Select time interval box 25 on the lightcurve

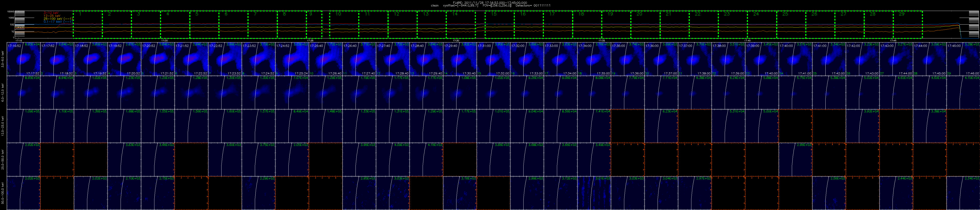(791, 24)
